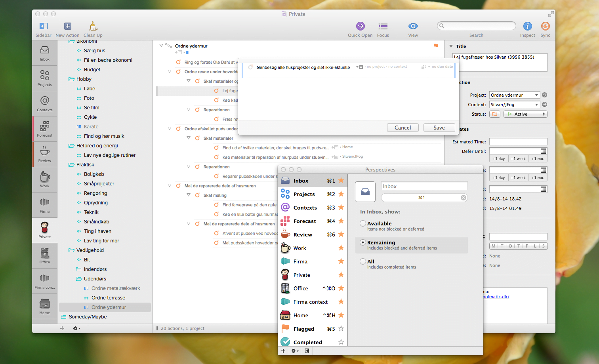Click the Cancel button
Screen dimensions: 599x364
(x=403, y=128)
